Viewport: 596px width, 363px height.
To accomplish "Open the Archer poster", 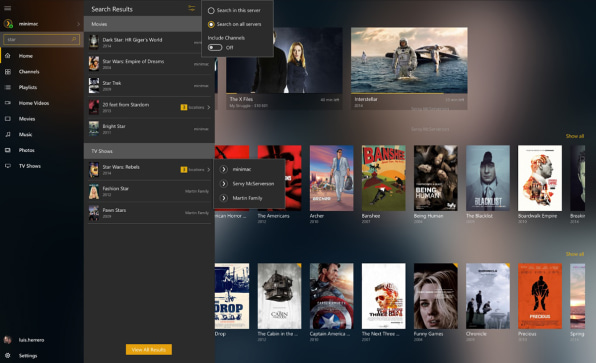I will pos(331,178).
